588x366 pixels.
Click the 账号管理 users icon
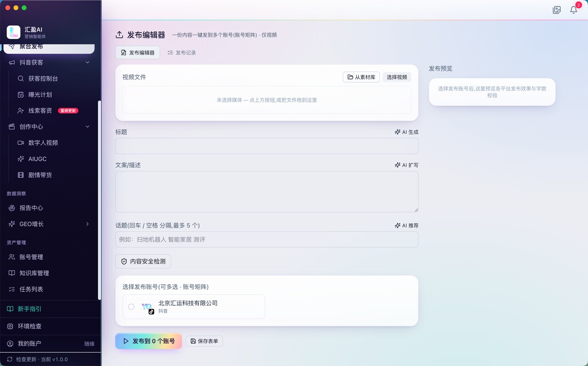pos(12,257)
